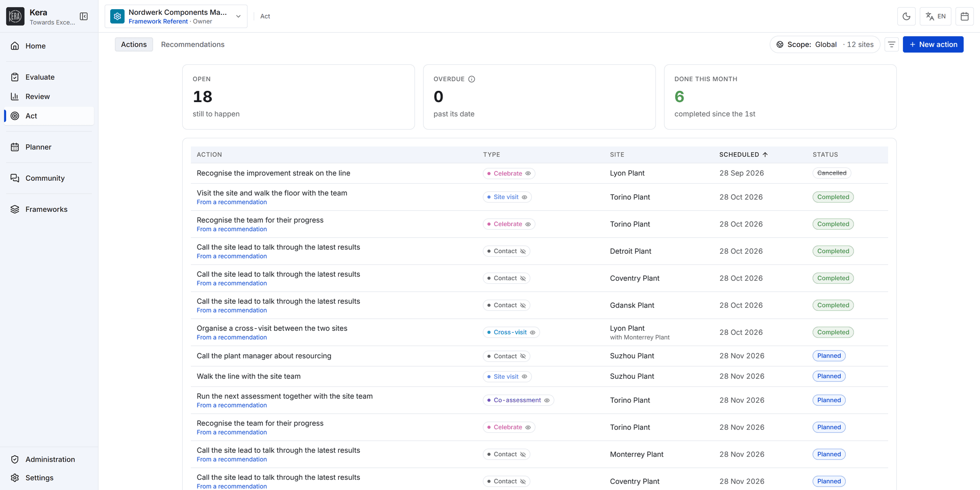980x490 pixels.
Task: Open the calendar icon in top bar
Action: (x=965, y=16)
